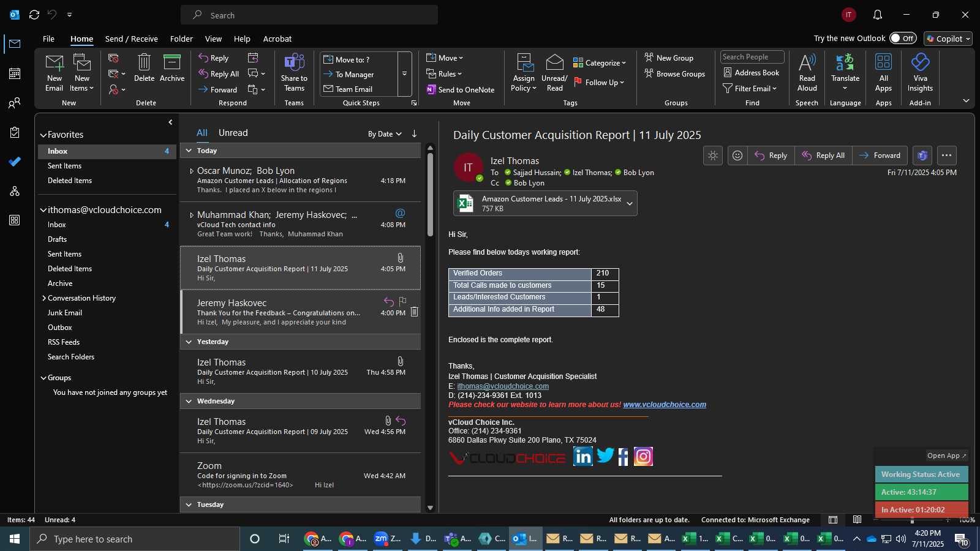Expand the attachment options arrow
This screenshot has height=551, width=980.
coord(629,204)
